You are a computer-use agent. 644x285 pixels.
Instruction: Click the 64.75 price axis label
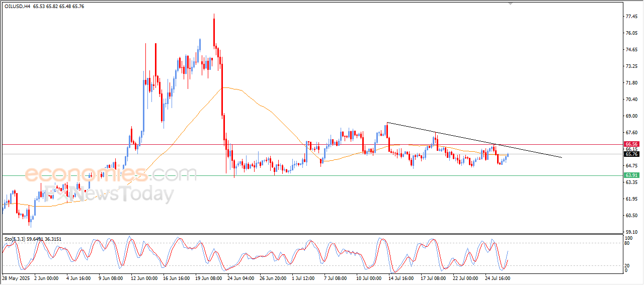pos(632,166)
